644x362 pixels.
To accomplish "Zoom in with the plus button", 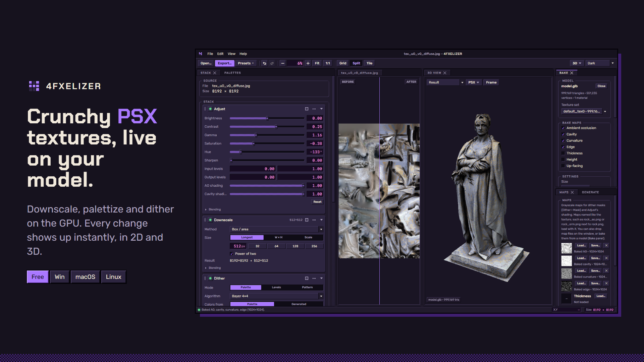I will point(308,63).
